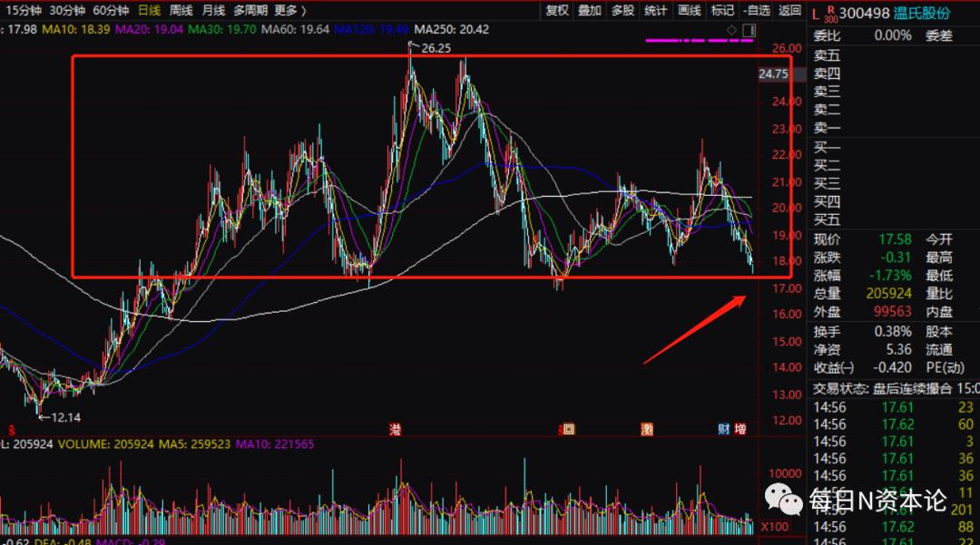Click the MA10: 221565 volume label
The width and height of the screenshot is (980, 545).
[275, 444]
